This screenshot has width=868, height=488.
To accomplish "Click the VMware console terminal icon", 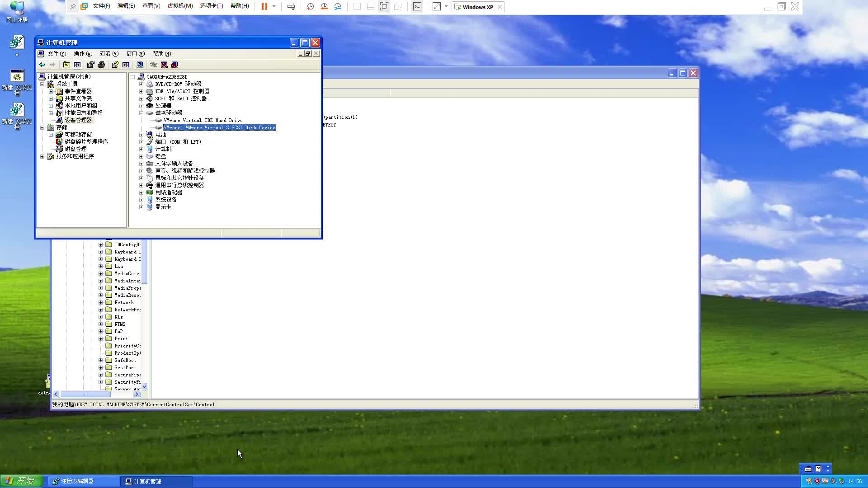I will 417,6.
